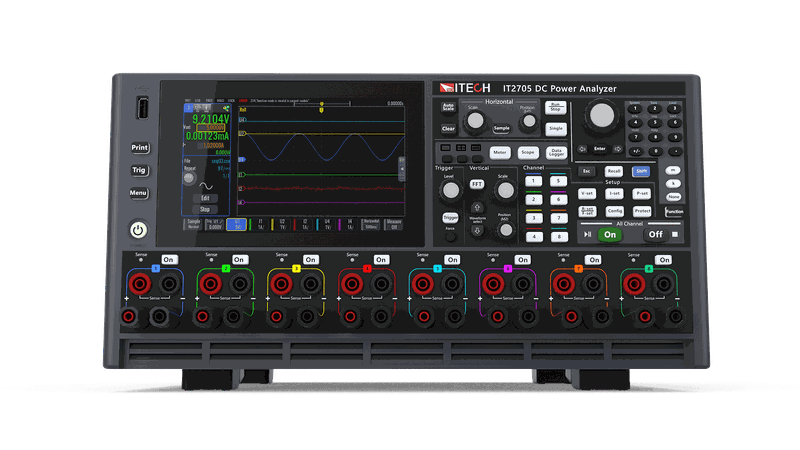Screen dimensions: 800x450
Task: Click the sine waveform icon on screen
Action: point(206,186)
